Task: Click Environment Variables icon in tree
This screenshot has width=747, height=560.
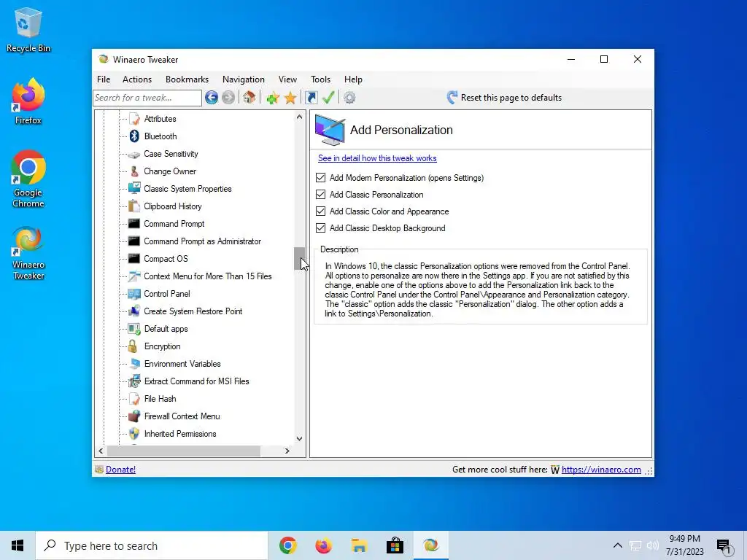Action: pos(134,364)
